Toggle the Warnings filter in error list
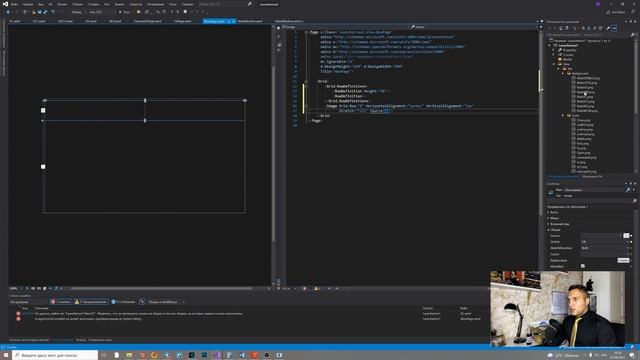Screen dimensions: 640x360 [x=91, y=302]
